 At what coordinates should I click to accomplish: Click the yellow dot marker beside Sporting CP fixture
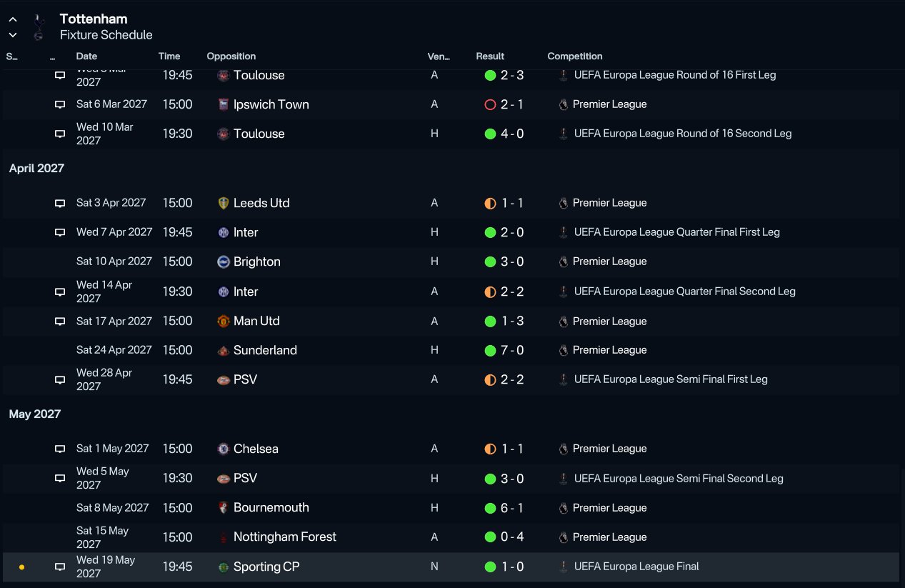[x=21, y=567]
